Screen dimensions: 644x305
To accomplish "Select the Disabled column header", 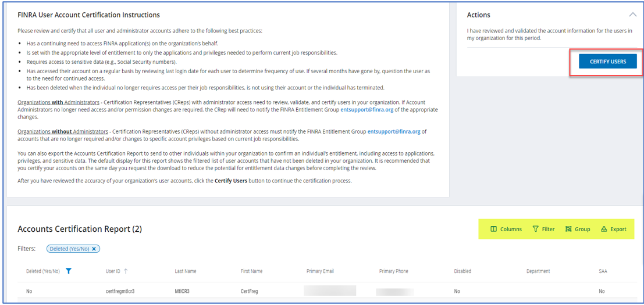I will (x=462, y=271).
